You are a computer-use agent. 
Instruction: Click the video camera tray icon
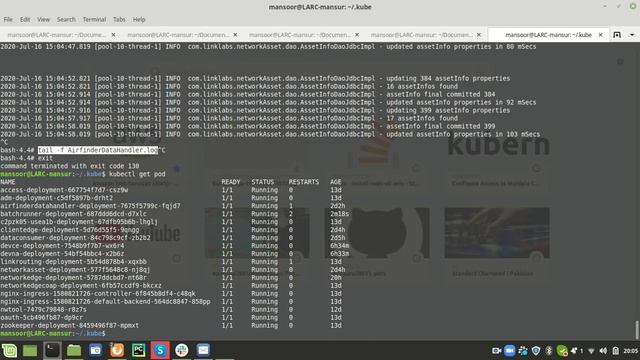[x=496, y=351]
